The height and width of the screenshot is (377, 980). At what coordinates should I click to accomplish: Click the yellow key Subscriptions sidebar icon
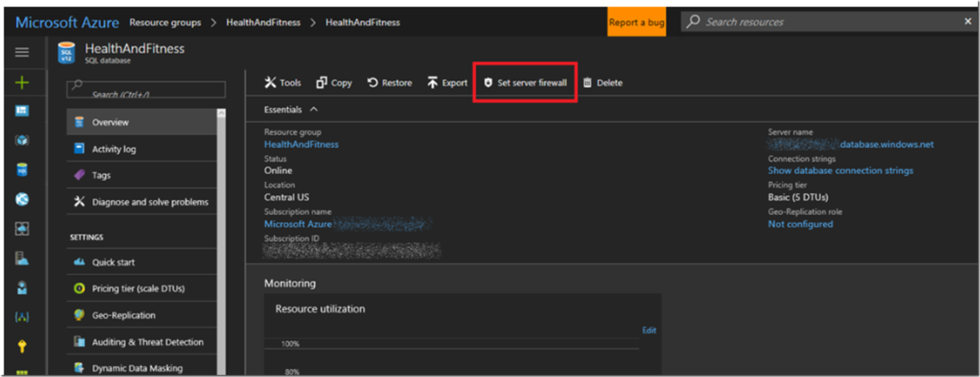coord(22,346)
